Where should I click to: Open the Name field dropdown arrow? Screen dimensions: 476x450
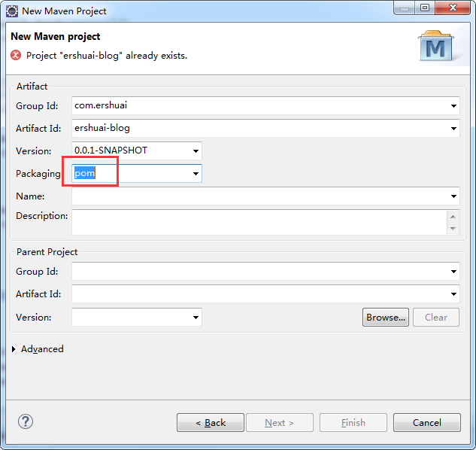point(453,196)
